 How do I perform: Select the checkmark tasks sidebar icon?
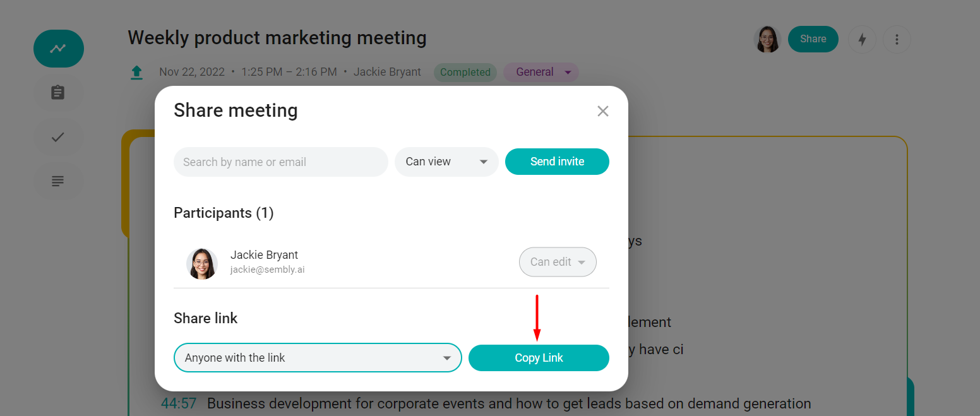tap(58, 137)
